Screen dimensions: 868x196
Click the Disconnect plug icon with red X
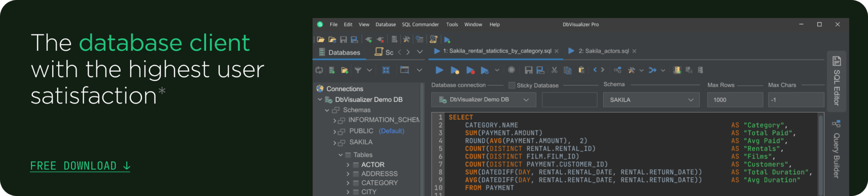click(x=381, y=39)
